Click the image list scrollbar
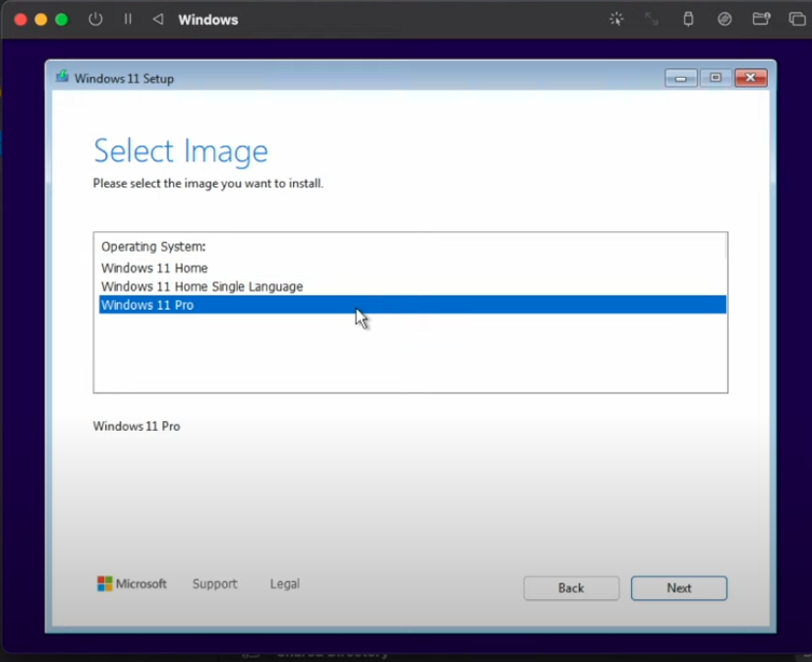This screenshot has height=662, width=812. pyautogui.click(x=726, y=246)
